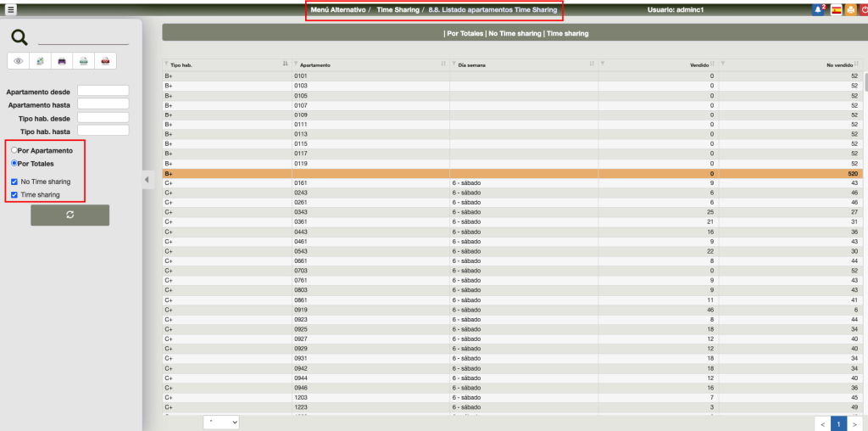
Task: Collapse the left filter sidebar with the arrow
Action: click(146, 180)
